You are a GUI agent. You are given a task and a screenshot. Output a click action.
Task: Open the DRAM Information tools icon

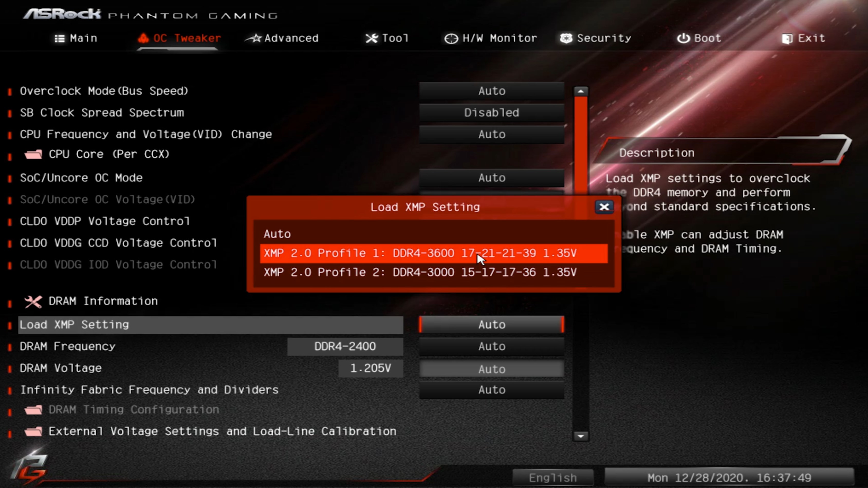tap(33, 302)
